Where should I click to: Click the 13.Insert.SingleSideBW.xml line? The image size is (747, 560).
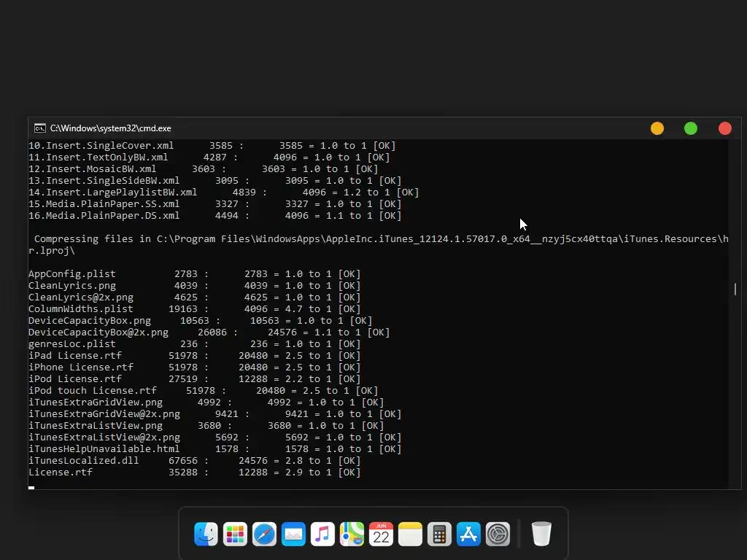[x=215, y=181]
